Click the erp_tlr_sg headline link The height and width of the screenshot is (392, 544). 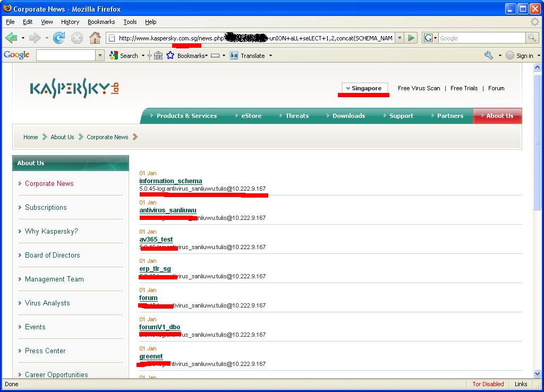(155, 268)
